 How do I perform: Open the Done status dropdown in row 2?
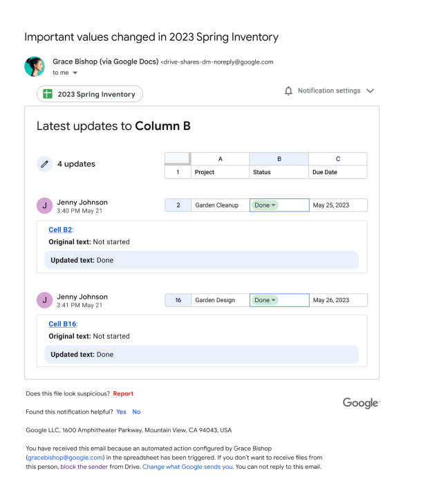pos(274,205)
